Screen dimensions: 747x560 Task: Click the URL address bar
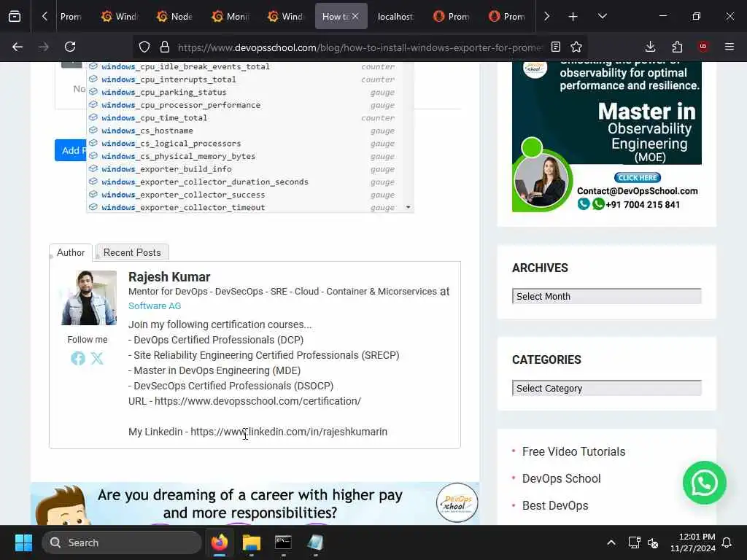[360, 47]
